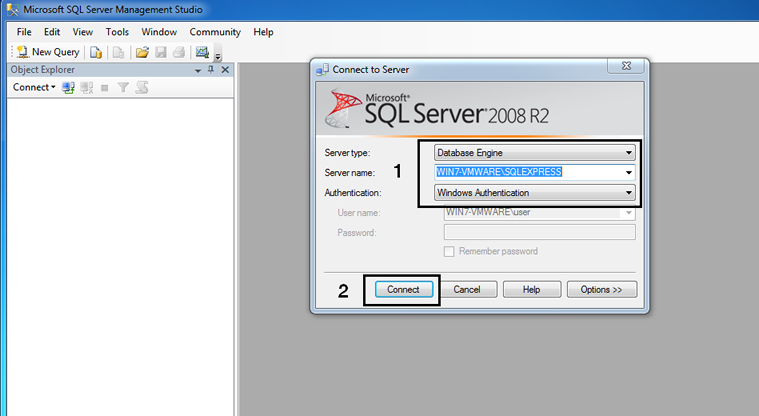Expand the Server type dropdown

click(x=628, y=153)
